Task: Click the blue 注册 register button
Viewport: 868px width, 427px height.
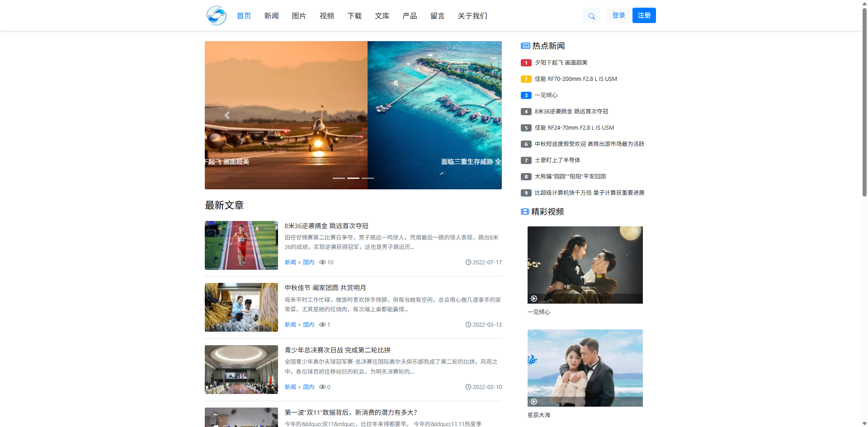Action: 644,15
